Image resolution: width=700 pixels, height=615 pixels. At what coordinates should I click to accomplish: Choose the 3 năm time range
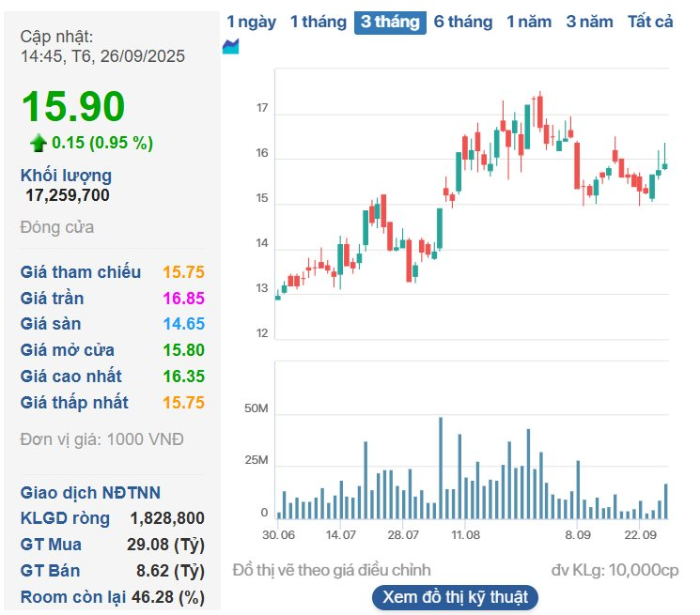589,22
